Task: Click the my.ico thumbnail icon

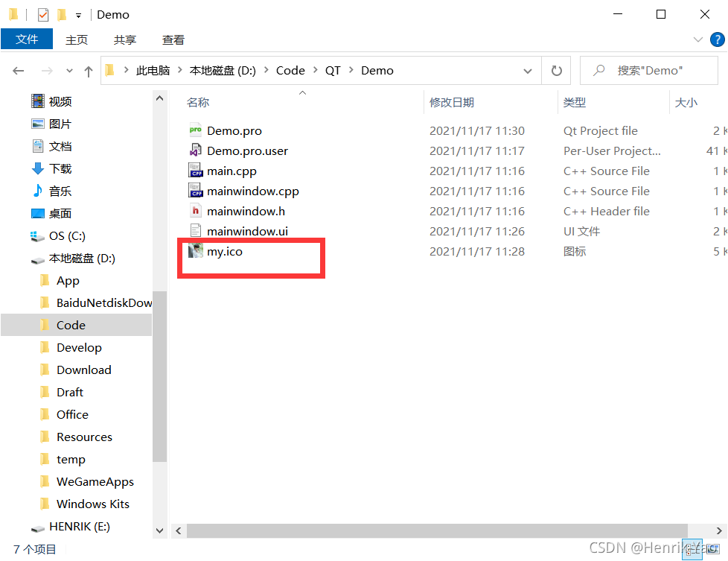Action: click(196, 251)
